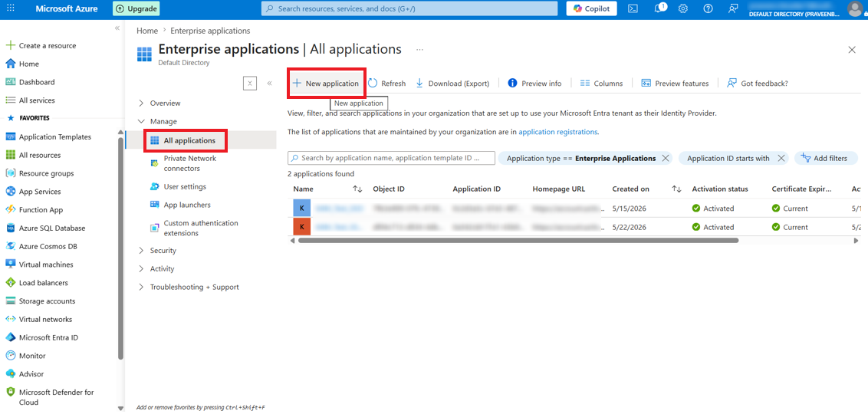Image resolution: width=868 pixels, height=414 pixels.
Task: Click the search by application name field
Action: pos(391,158)
